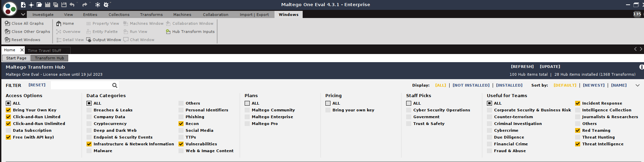
Task: Check the Breaches & Leaks data category
Action: coord(89,110)
